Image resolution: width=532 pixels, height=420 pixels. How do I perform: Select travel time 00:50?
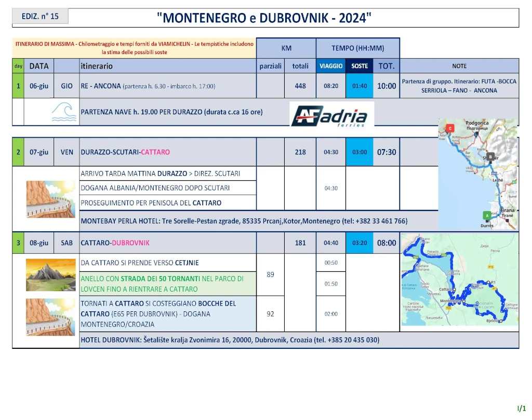point(331,263)
